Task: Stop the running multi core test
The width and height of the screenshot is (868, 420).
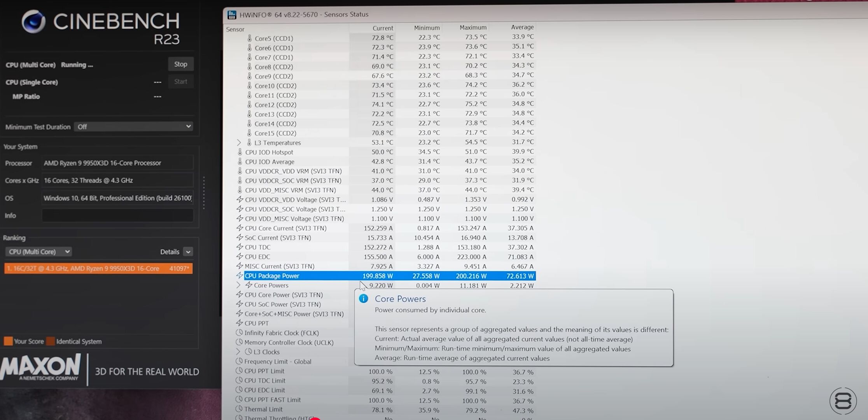Action: [180, 64]
